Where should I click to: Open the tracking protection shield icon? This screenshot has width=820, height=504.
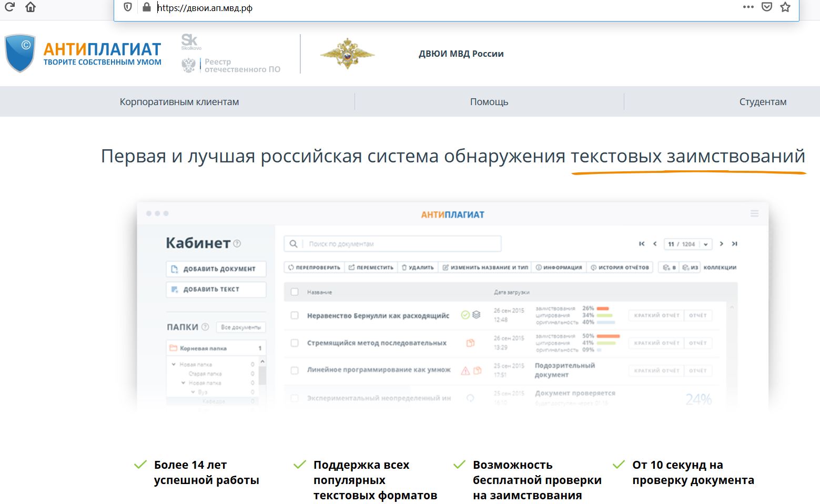point(127,7)
